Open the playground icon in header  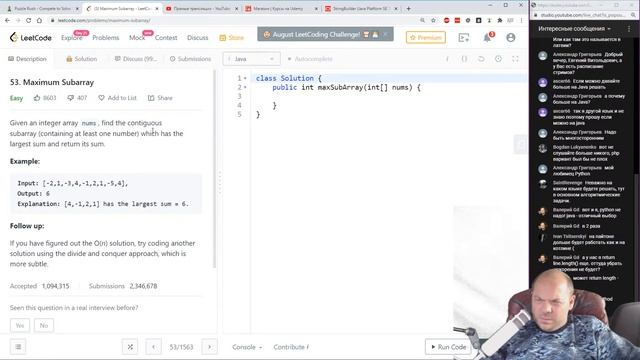pyautogui.click(x=464, y=38)
